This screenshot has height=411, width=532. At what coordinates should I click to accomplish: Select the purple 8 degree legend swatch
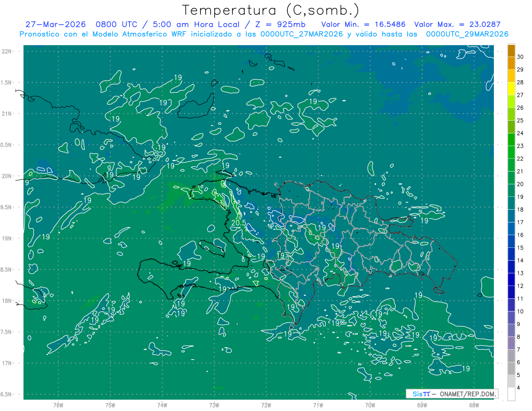(511, 330)
